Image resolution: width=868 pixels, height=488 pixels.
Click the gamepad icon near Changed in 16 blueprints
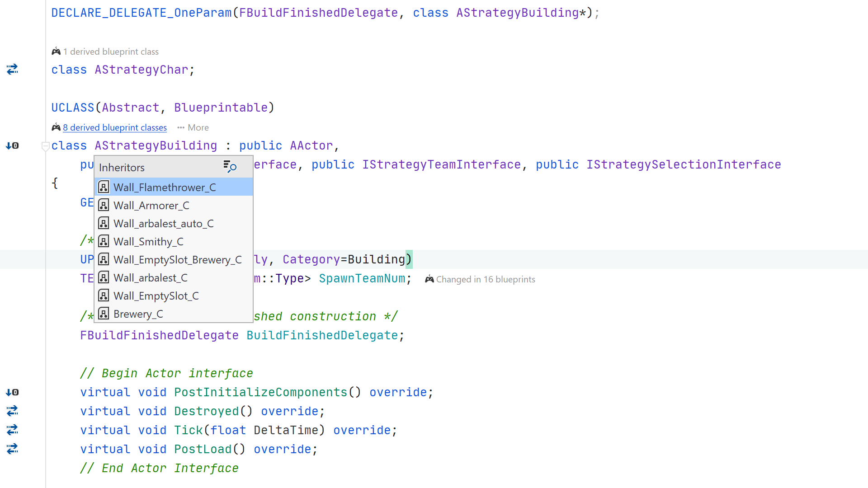(x=429, y=279)
